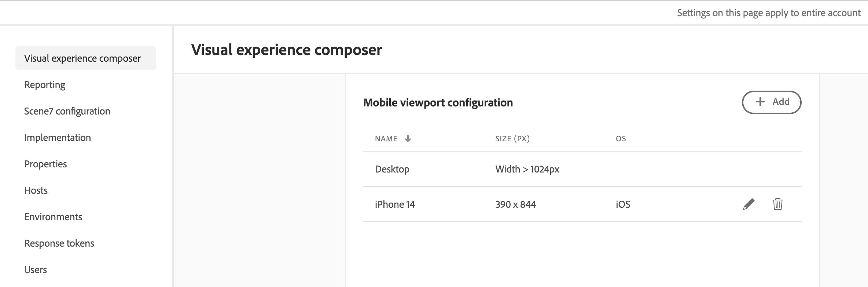Navigate to Environments

53,217
